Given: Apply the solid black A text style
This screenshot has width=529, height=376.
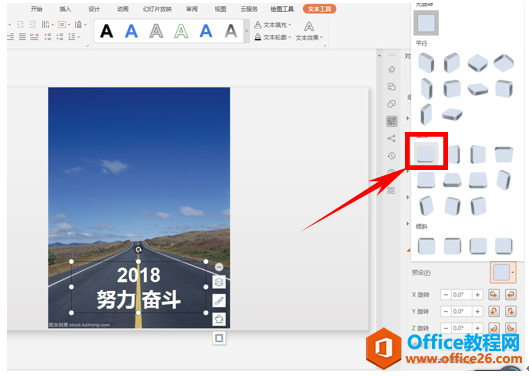Looking at the screenshot, I should coord(106,31).
